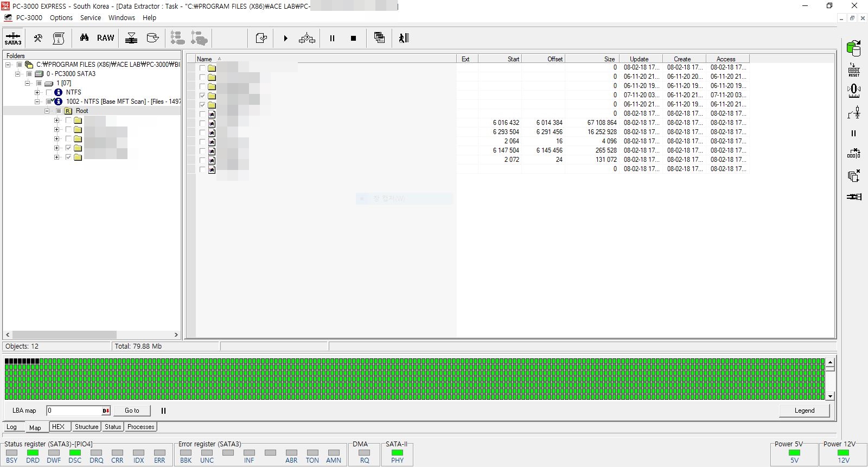The width and height of the screenshot is (868, 467).
Task: Open the Help menu
Action: (149, 17)
